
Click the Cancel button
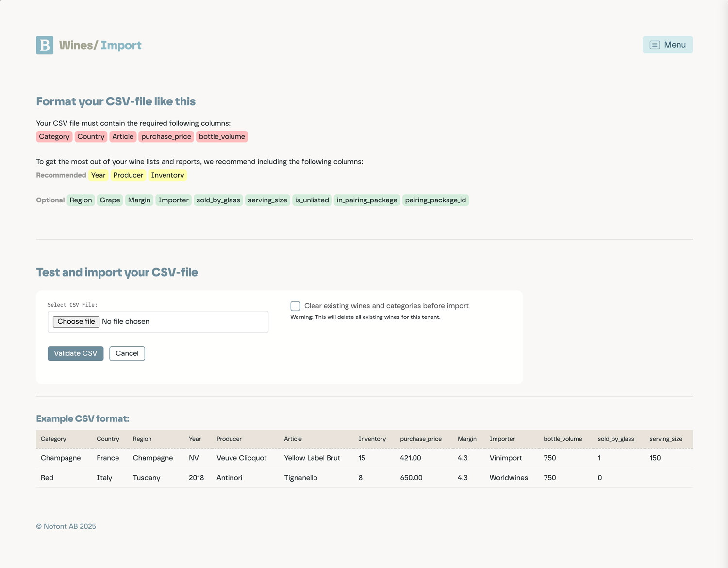(x=127, y=353)
